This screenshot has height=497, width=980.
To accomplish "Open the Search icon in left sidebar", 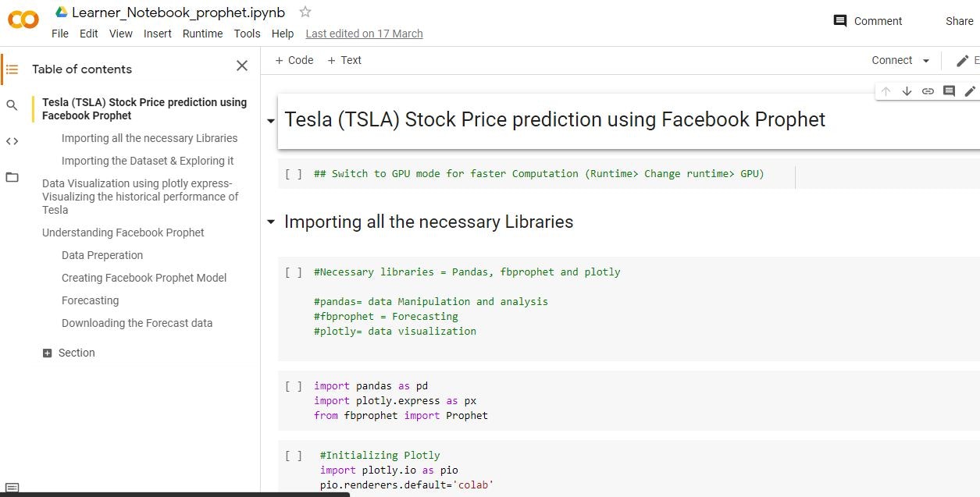I will point(12,105).
